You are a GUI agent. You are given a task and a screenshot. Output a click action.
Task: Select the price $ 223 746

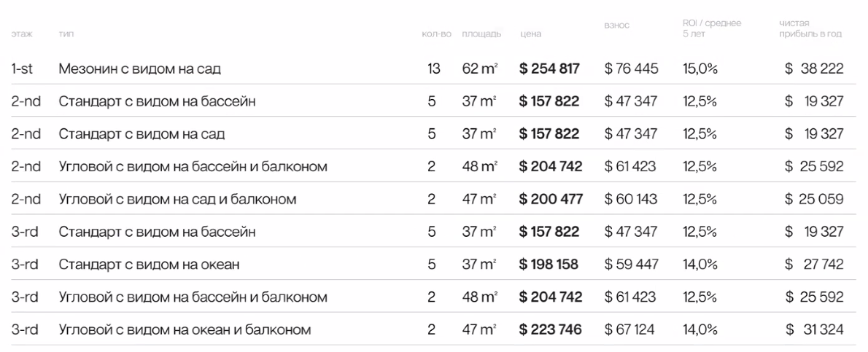(550, 330)
